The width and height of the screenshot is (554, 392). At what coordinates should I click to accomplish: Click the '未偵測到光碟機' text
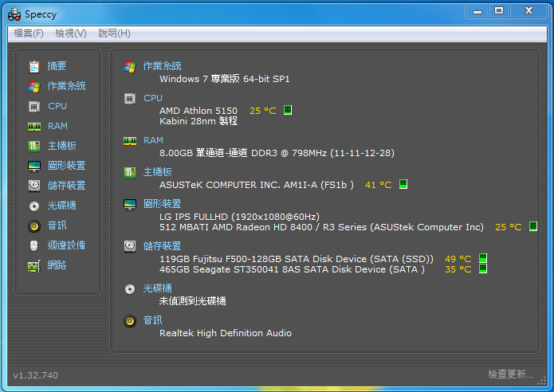193,301
